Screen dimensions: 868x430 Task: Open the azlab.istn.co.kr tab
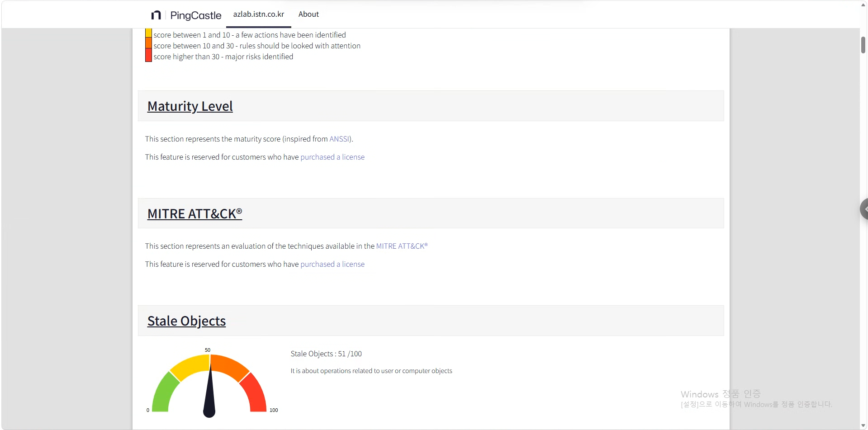(259, 14)
